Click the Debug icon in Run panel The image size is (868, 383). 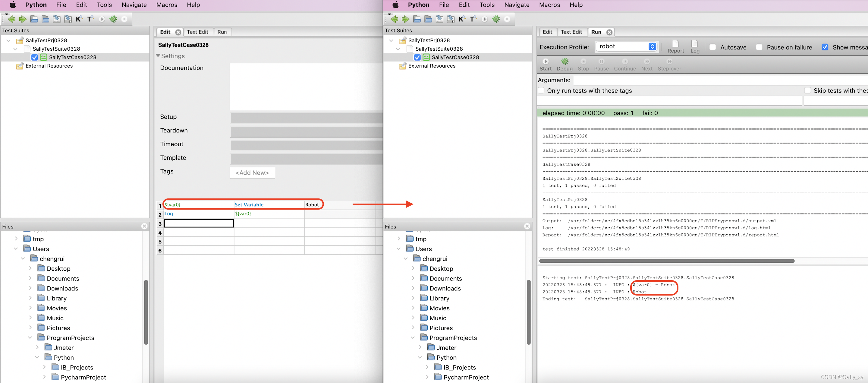pyautogui.click(x=565, y=62)
